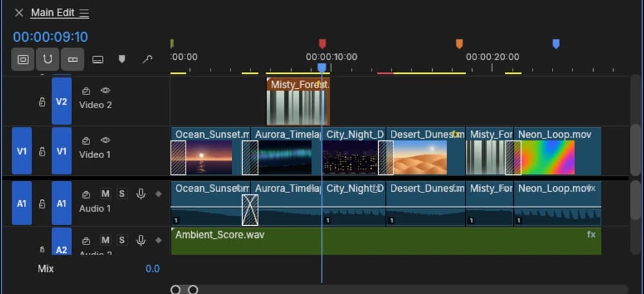The image size is (644, 294).
Task: Hide Video 2 track output eye
Action: coord(106,91)
